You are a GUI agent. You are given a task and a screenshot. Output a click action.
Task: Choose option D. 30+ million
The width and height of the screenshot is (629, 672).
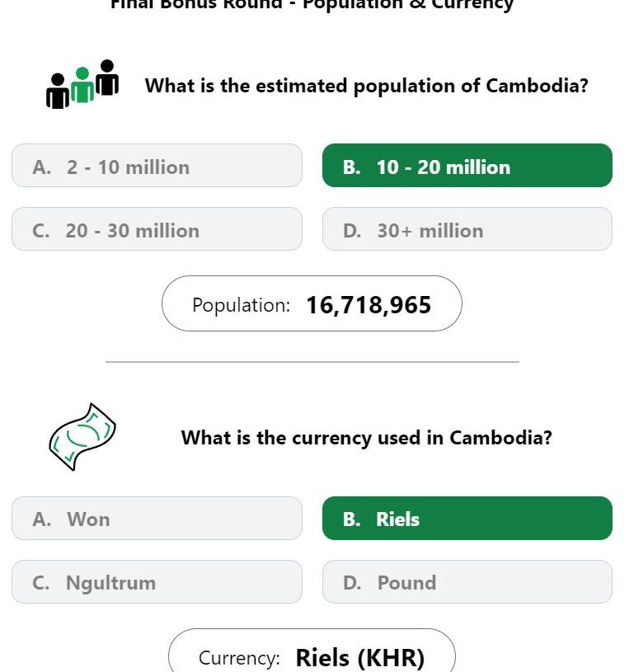[467, 229]
